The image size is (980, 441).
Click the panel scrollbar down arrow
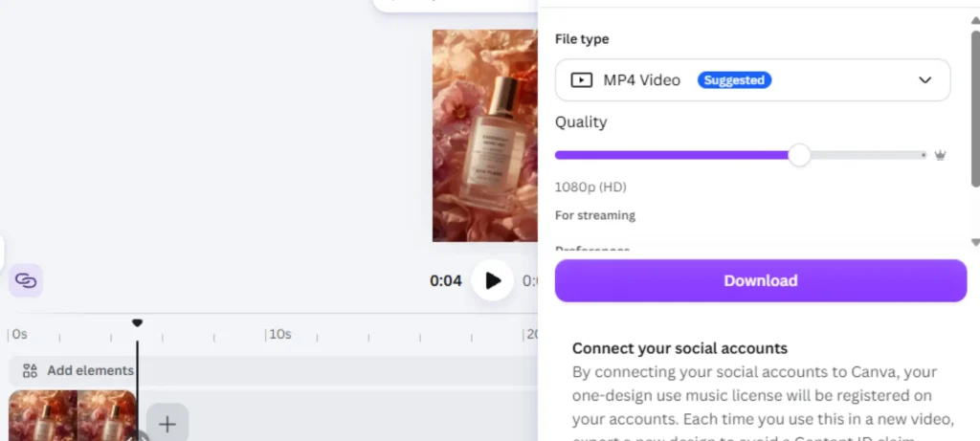[x=975, y=242]
